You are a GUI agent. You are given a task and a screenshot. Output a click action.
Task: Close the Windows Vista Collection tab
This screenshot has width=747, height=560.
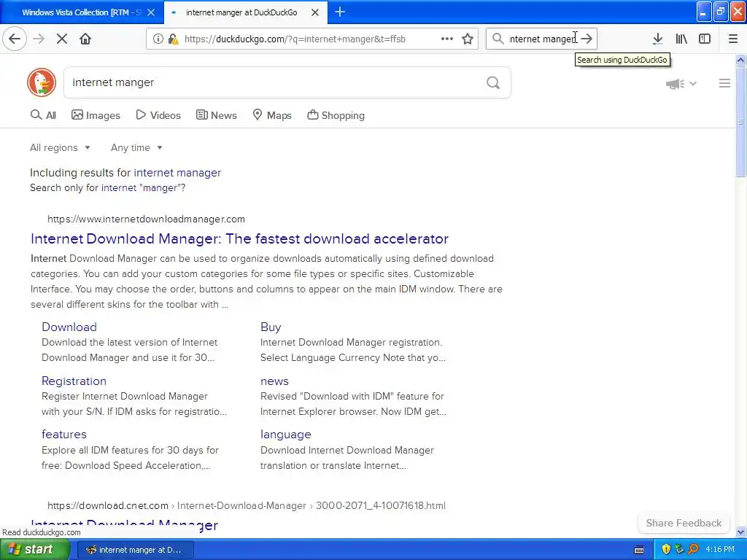point(151,12)
